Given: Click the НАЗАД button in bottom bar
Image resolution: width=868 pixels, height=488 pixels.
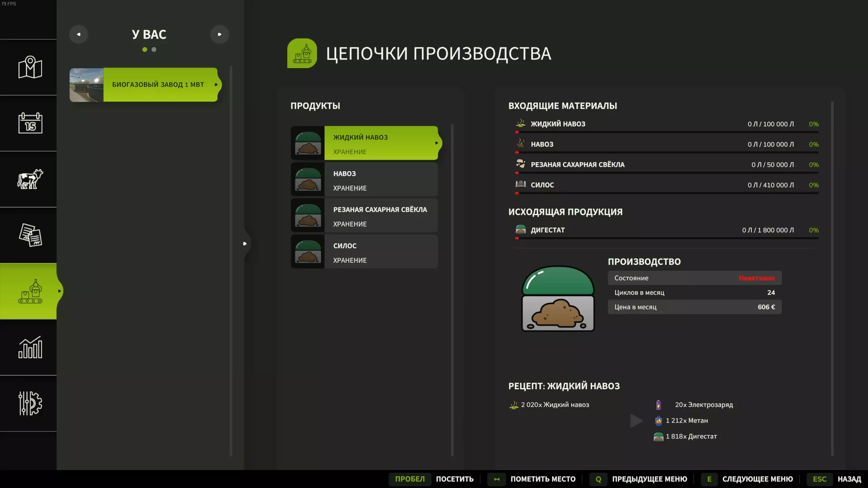Looking at the screenshot, I should [849, 479].
